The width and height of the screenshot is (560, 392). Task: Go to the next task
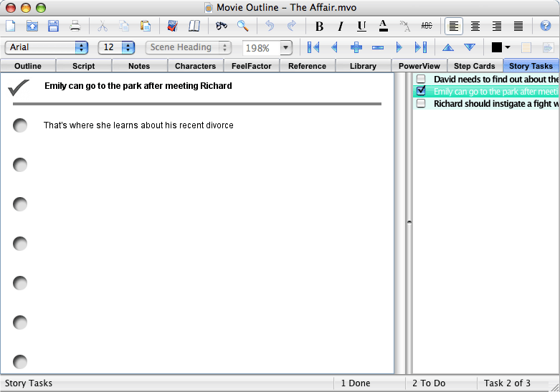[x=399, y=47]
